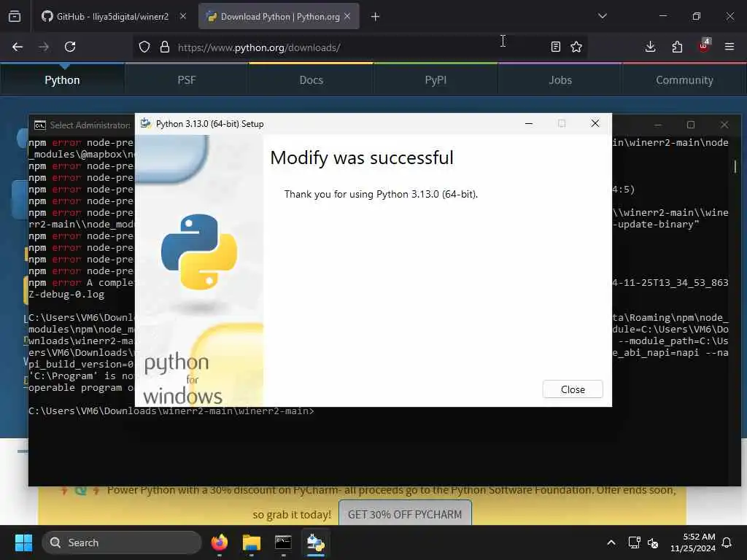The image size is (747, 560).
Task: Click the site padlock security icon
Action: pos(165,47)
